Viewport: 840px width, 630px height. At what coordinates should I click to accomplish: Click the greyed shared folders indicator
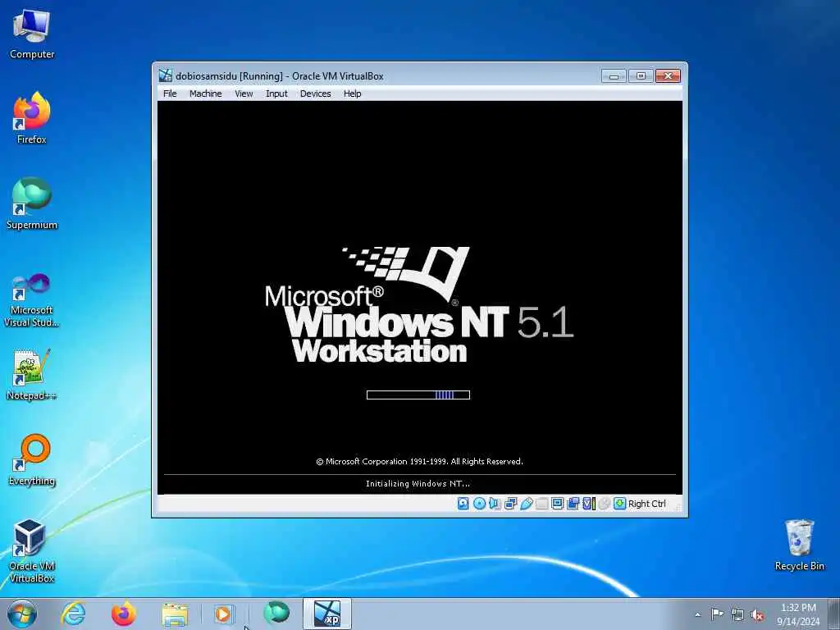tap(542, 504)
